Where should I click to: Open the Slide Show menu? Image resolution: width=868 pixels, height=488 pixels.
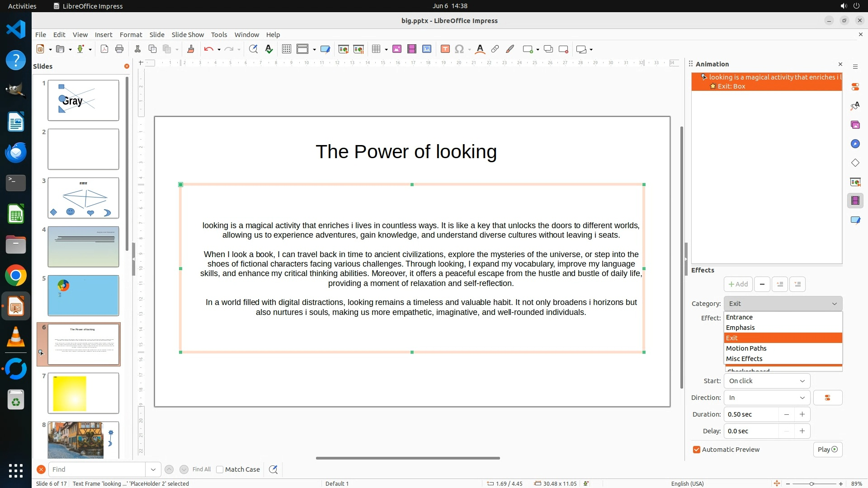(x=188, y=35)
